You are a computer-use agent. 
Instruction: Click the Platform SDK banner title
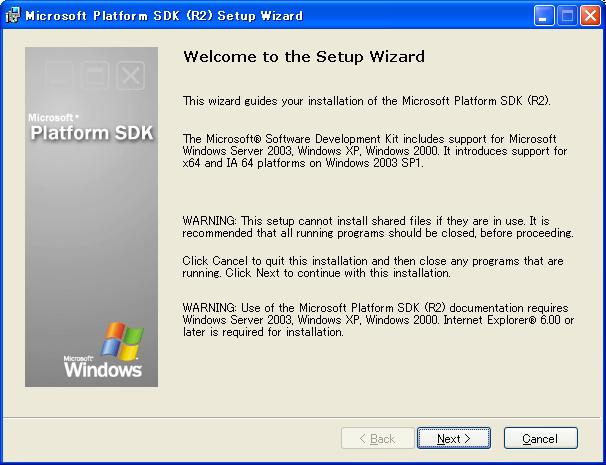tap(91, 133)
